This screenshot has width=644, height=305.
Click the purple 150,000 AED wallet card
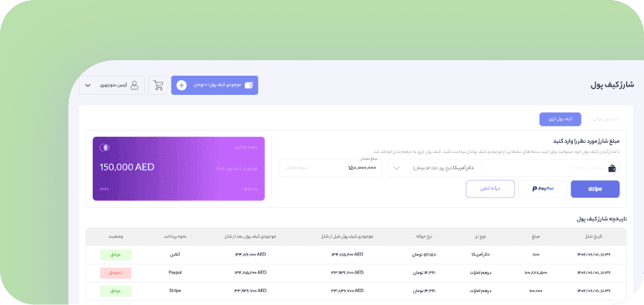pos(178,168)
